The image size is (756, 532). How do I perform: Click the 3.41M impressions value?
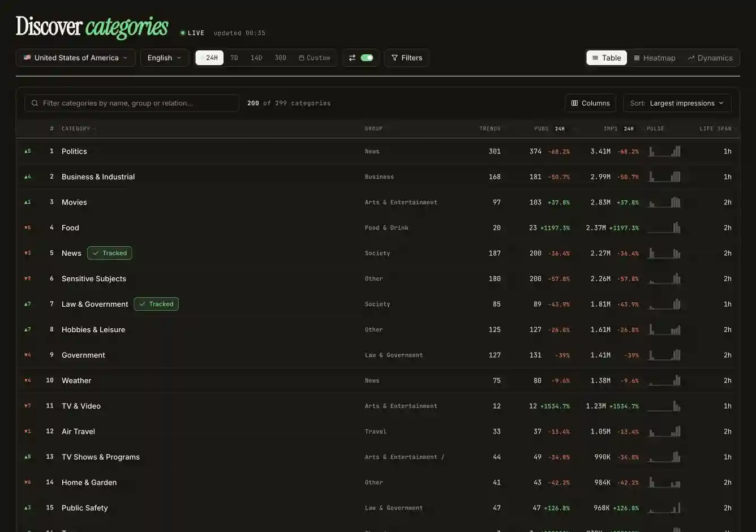(600, 151)
